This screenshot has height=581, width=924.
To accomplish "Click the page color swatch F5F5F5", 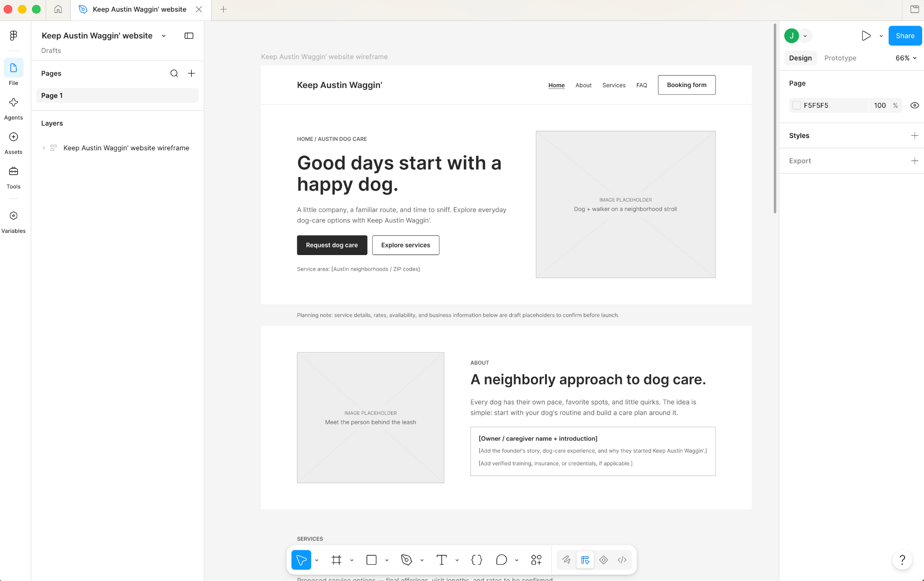I will click(797, 105).
